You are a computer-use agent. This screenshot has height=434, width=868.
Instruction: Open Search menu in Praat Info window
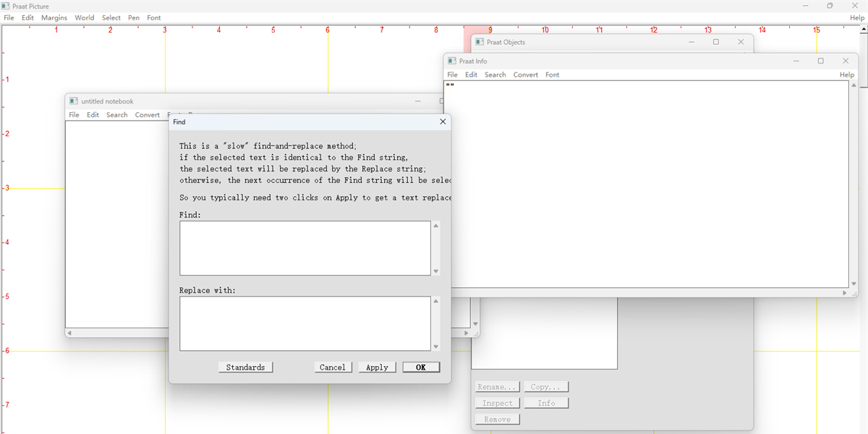pyautogui.click(x=495, y=75)
